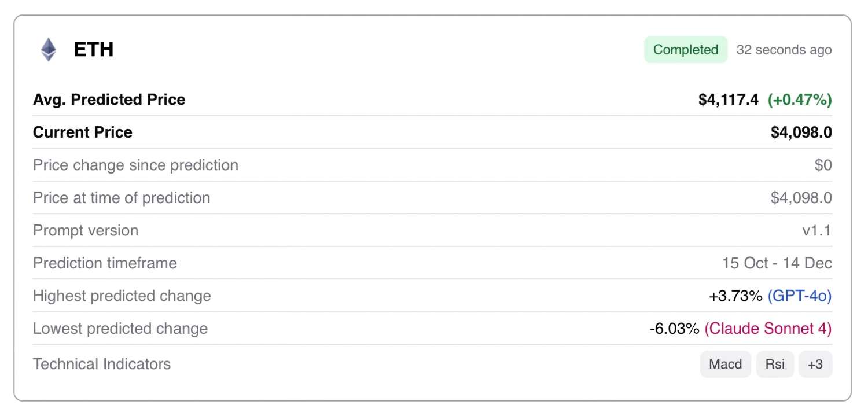This screenshot has height=416, width=868.
Task: Click the Ethereum logo icon
Action: [49, 50]
